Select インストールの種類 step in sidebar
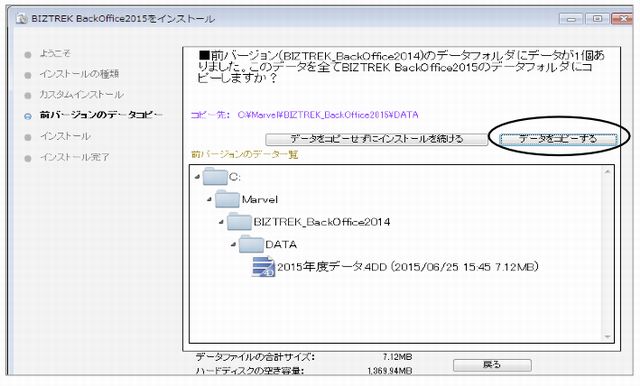The height and width of the screenshot is (386, 640). pyautogui.click(x=79, y=74)
